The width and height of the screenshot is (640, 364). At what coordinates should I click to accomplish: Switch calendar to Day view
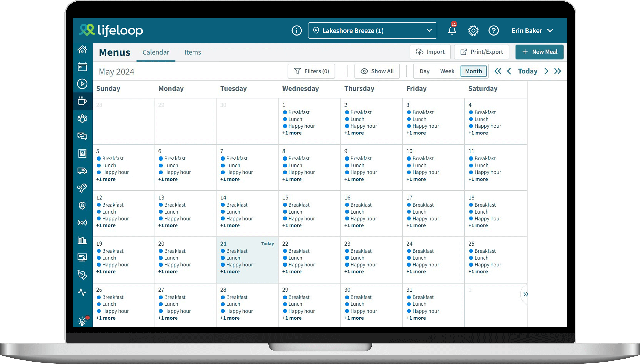(424, 71)
